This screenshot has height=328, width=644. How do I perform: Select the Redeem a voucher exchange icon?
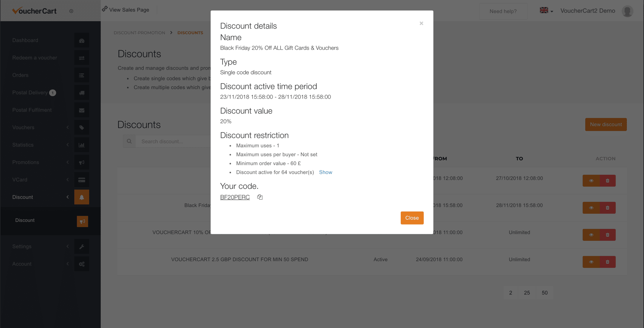81,58
